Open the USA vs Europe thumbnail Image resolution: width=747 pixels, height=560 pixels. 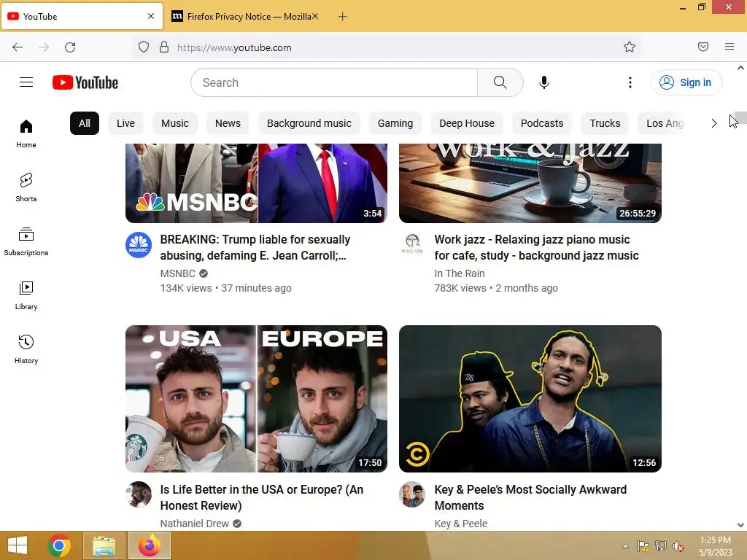256,399
